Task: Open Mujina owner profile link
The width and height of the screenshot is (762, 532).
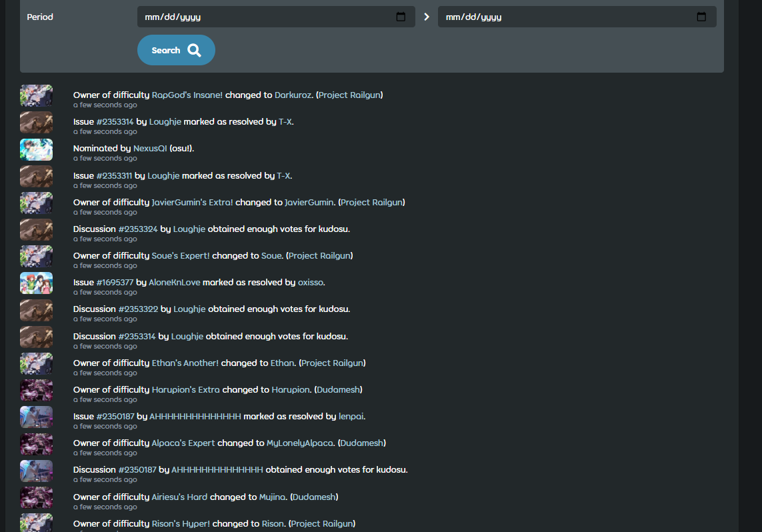Action: [272, 497]
